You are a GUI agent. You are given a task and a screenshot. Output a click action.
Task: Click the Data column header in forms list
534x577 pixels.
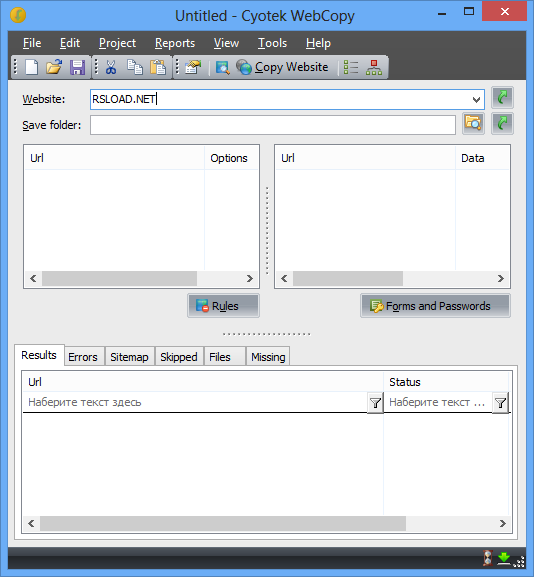pos(482,158)
